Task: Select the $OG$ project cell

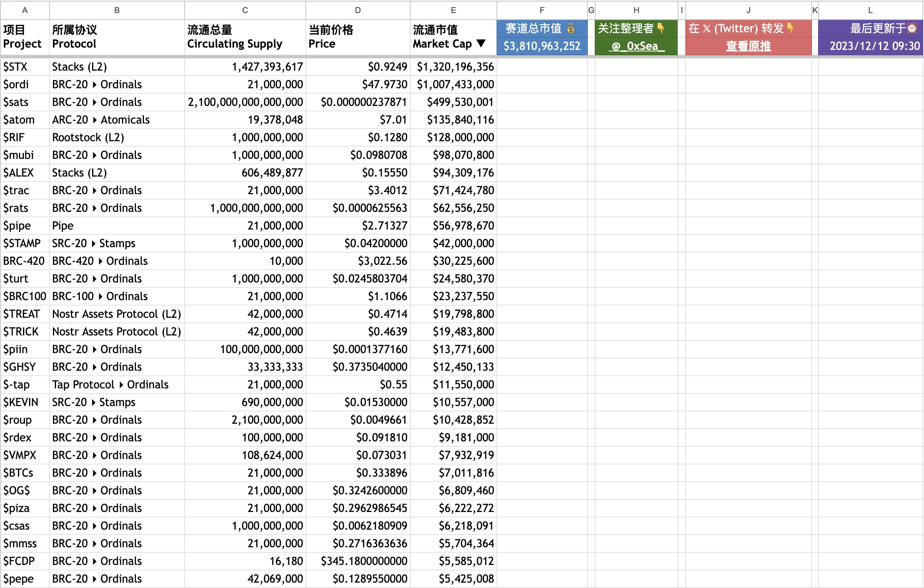Action: [25, 491]
